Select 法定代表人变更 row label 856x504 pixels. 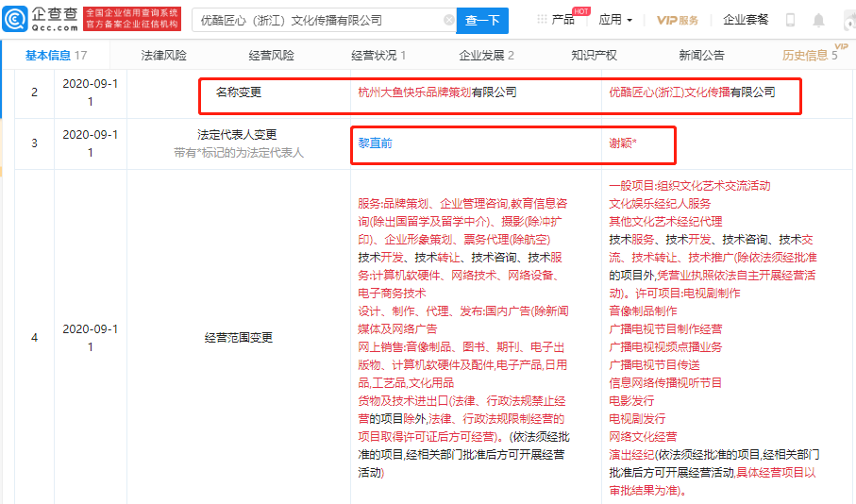pos(237,134)
